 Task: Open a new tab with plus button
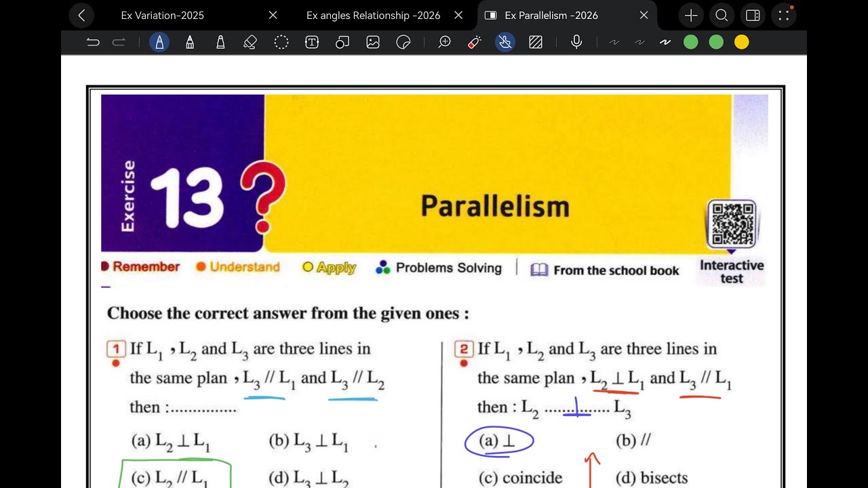point(691,16)
